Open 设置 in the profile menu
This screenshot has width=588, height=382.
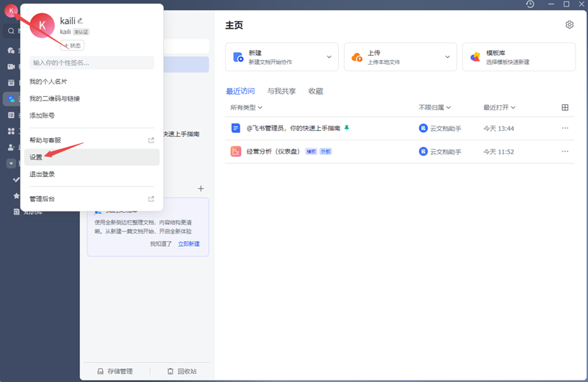tap(92, 157)
